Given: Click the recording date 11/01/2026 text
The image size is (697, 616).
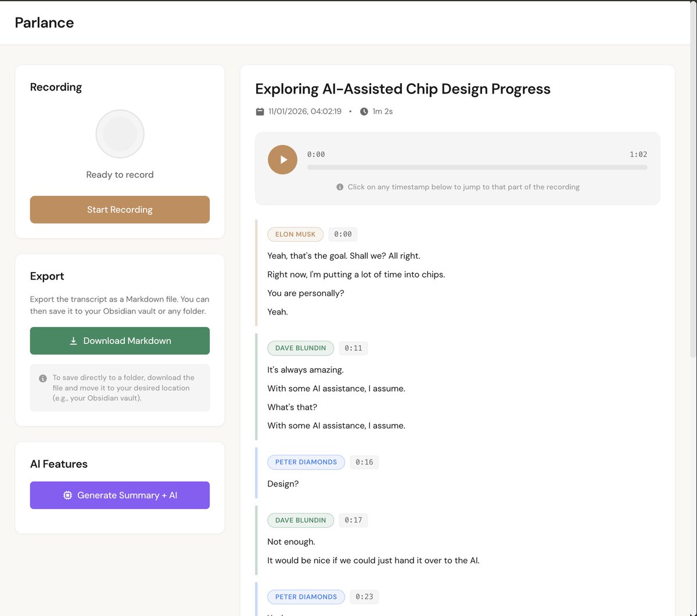Looking at the screenshot, I should (305, 111).
